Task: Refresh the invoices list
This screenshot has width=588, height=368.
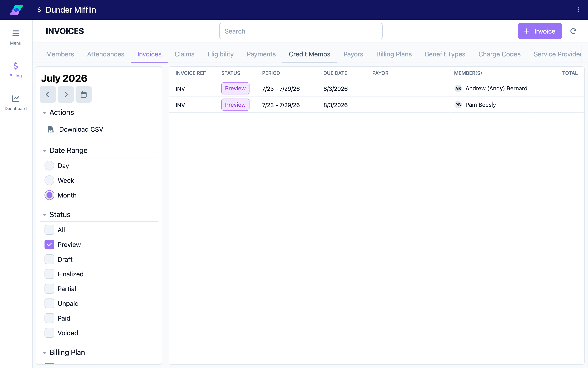Action: pos(573,31)
